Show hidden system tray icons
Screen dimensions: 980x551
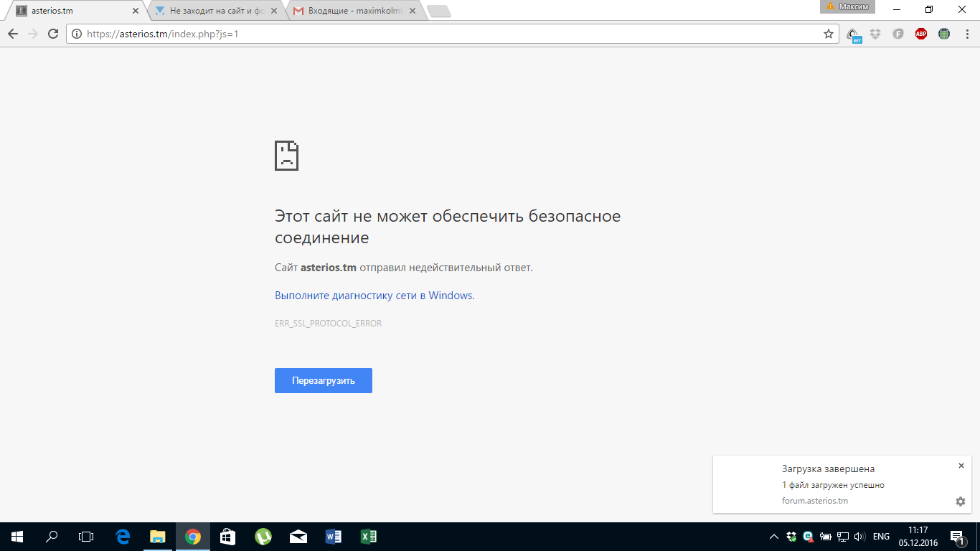pyautogui.click(x=774, y=537)
